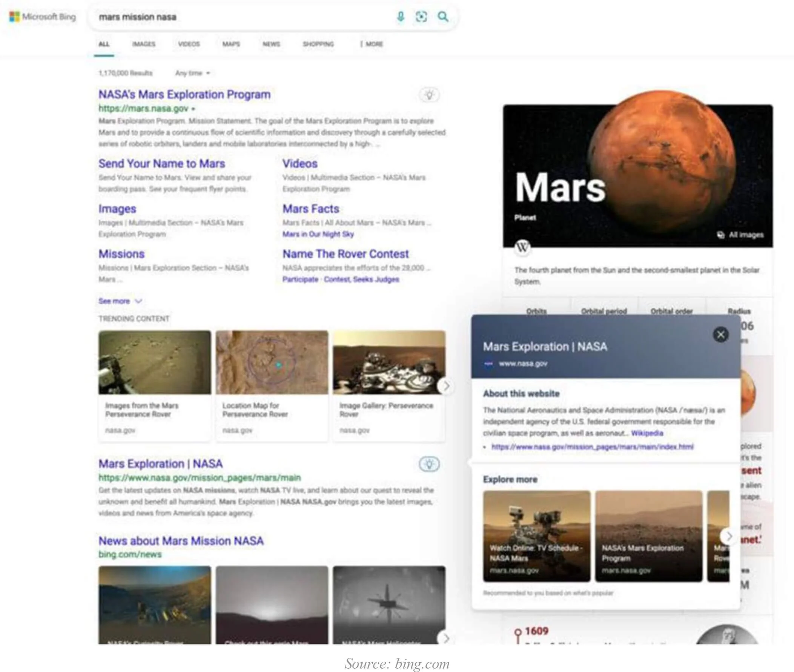The height and width of the screenshot is (672, 794).
Task: Click the lightbulb icon next to NASA's Mars Exploration Program
Action: click(430, 95)
